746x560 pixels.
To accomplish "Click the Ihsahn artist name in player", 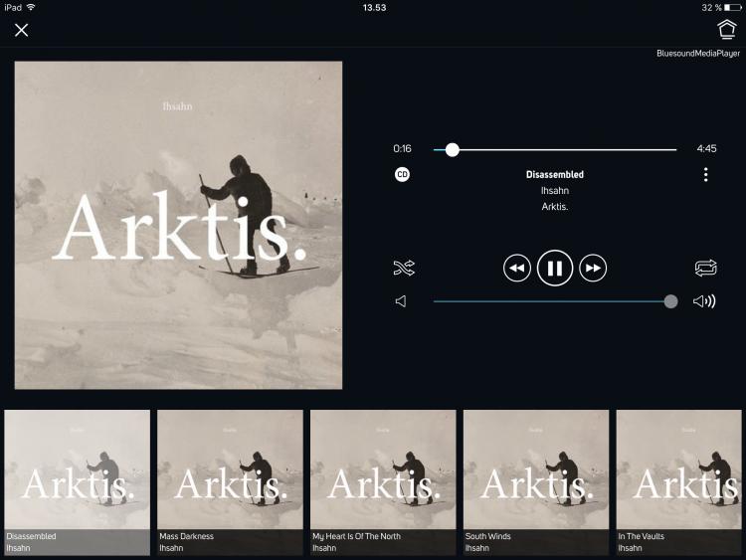I will [x=555, y=191].
